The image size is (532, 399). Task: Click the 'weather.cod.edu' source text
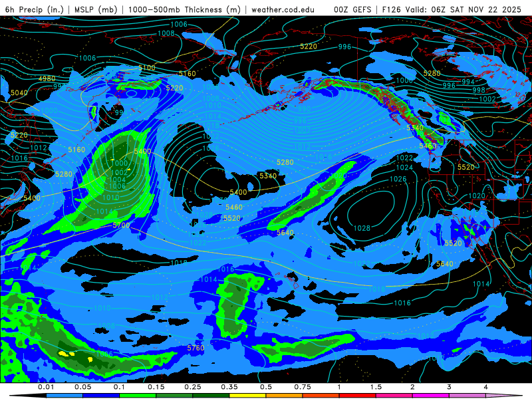(283, 9)
